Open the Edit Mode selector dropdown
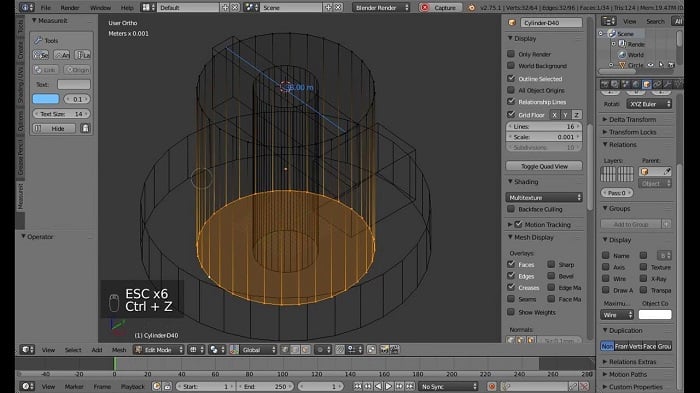The width and height of the screenshot is (700, 393). pos(158,350)
